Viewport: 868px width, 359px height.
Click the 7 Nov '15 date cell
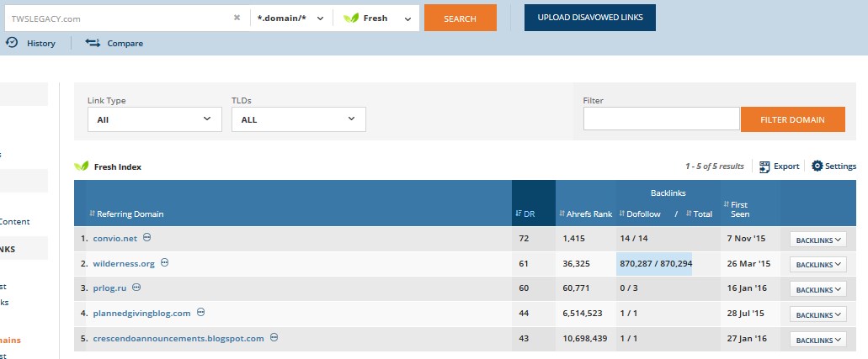[x=746, y=239]
